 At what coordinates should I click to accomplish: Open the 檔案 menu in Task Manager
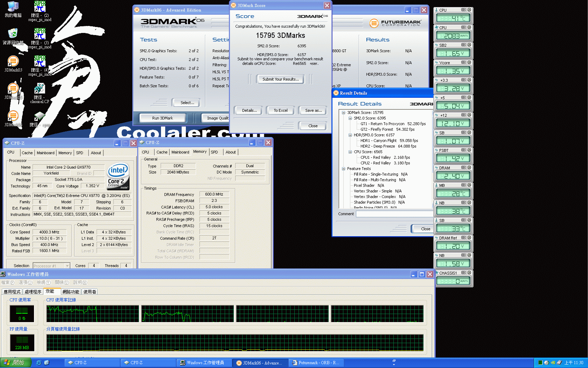pos(8,282)
